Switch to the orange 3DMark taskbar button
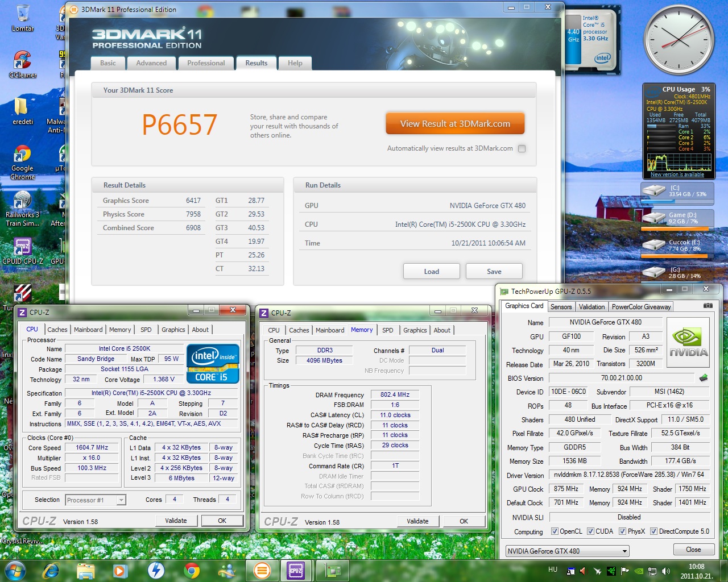This screenshot has width=728, height=582. 262,570
